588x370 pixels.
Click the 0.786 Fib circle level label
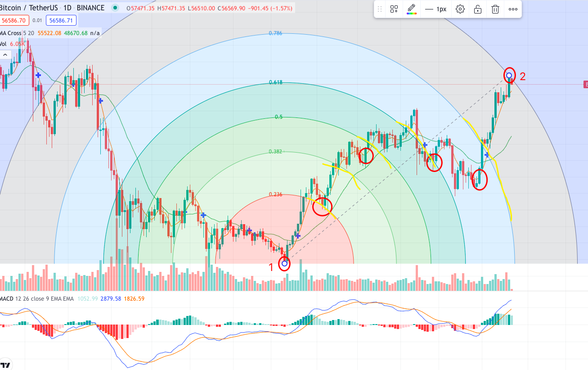275,33
